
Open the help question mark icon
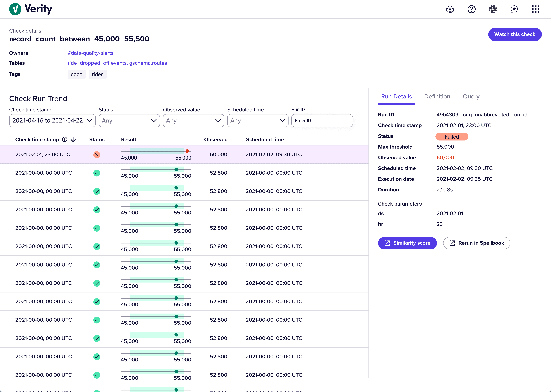(x=471, y=9)
